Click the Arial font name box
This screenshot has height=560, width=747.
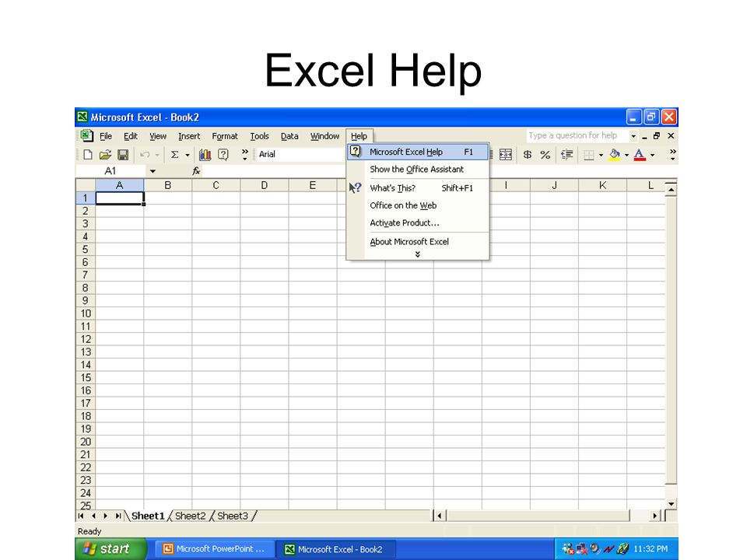(x=300, y=154)
